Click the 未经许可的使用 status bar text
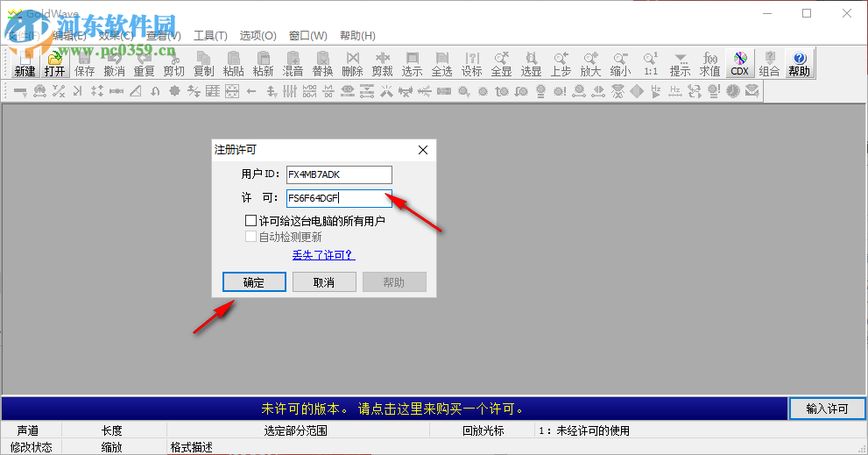The image size is (868, 455). tap(593, 430)
